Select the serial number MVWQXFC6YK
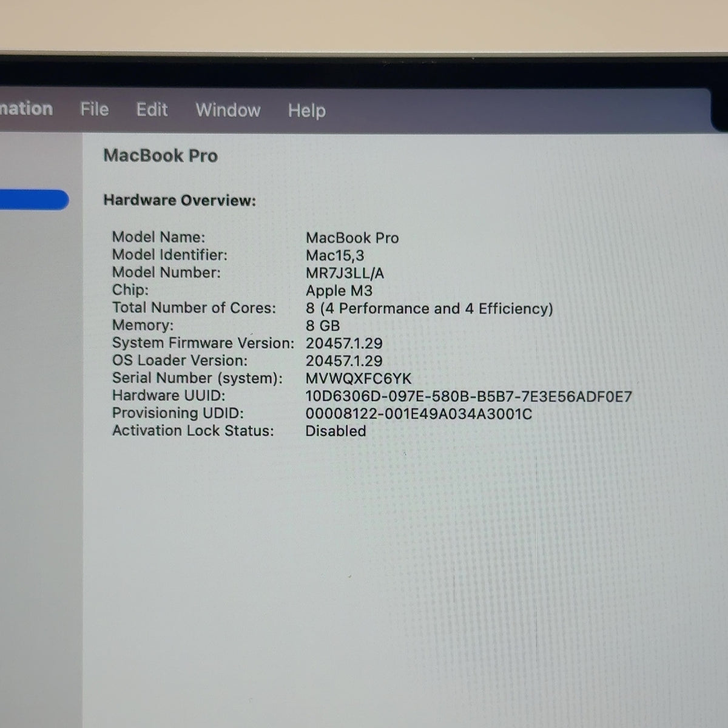728x728 pixels. point(359,379)
